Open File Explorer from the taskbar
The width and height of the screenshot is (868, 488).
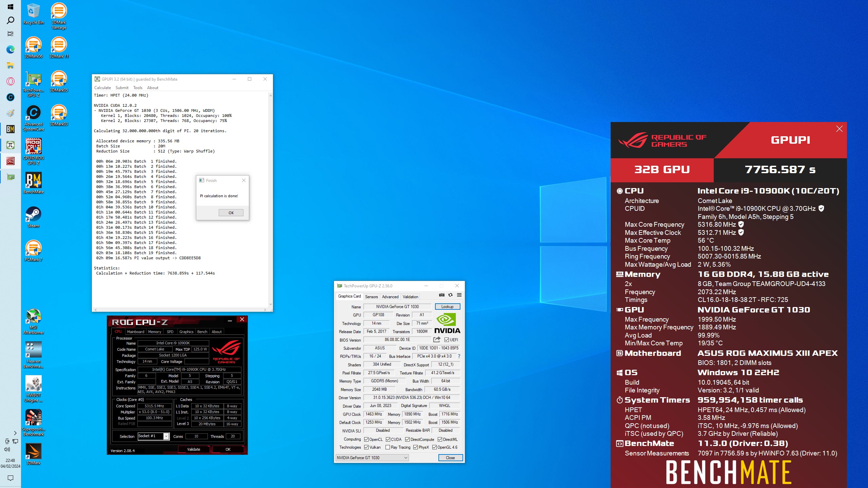[11, 65]
